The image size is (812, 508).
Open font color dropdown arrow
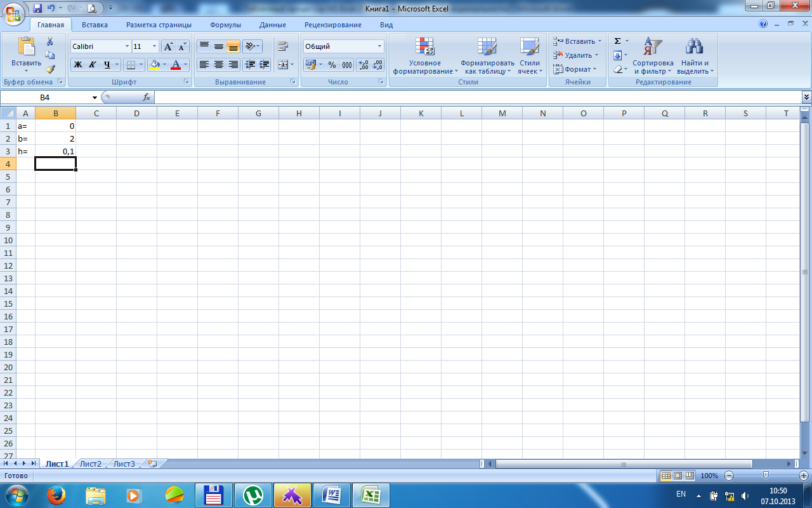click(186, 65)
